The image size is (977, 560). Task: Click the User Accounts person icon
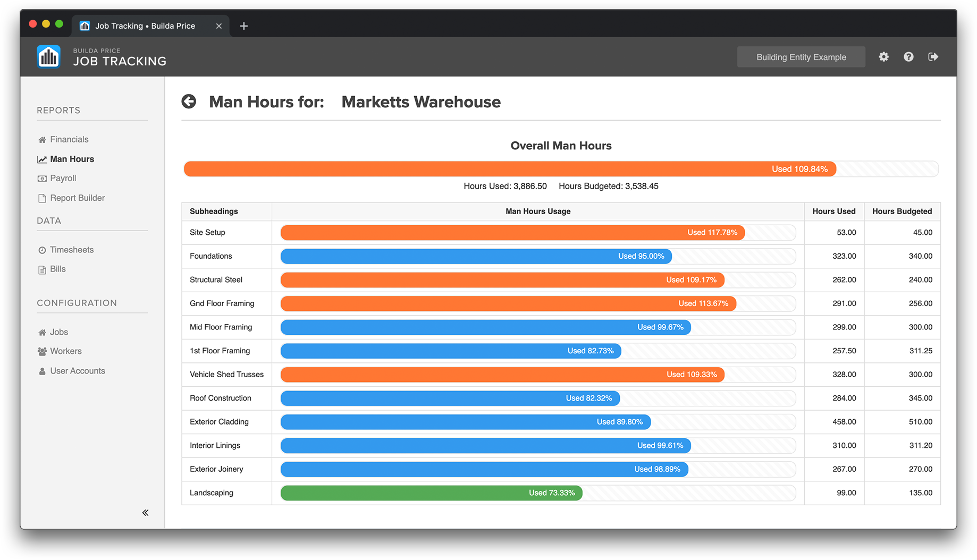click(x=42, y=371)
